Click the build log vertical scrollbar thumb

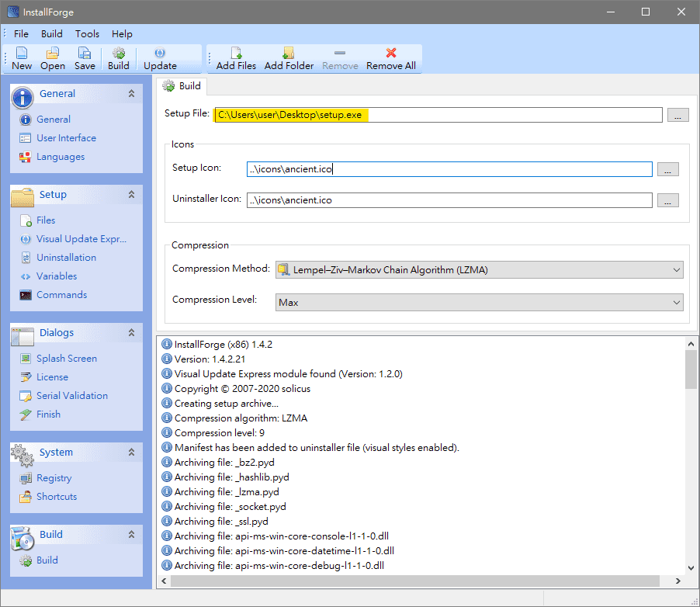(691, 369)
